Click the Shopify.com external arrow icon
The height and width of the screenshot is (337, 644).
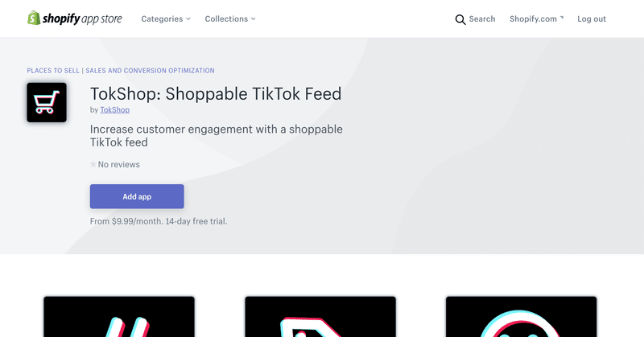(x=562, y=17)
